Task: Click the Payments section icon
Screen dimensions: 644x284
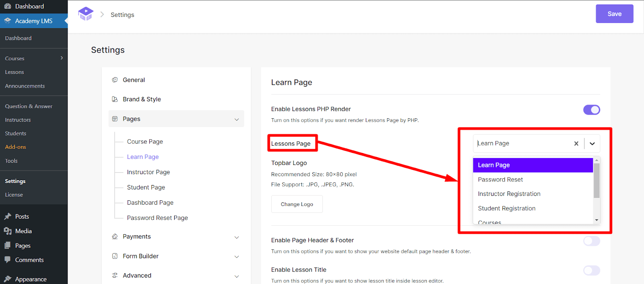Action: 115,237
